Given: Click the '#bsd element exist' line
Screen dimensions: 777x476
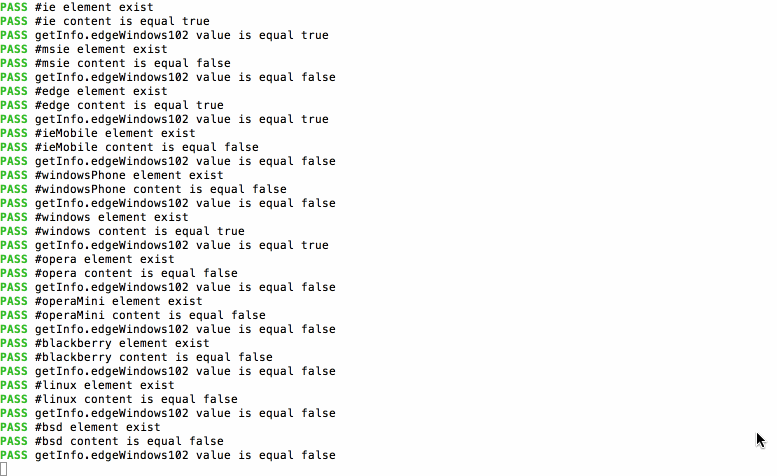Looking at the screenshot, I should coord(80,427).
